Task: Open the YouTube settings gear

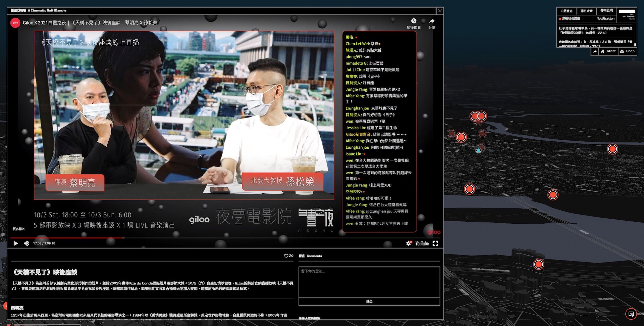Action: pyautogui.click(x=409, y=243)
